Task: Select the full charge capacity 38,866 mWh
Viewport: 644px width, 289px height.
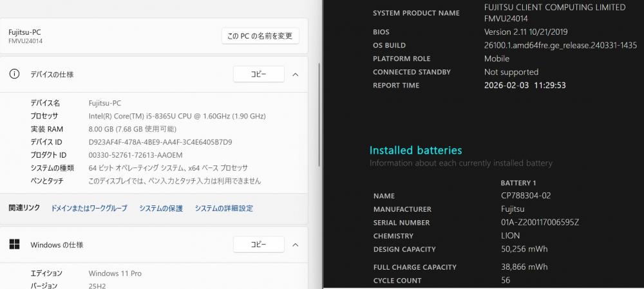Action: click(524, 267)
